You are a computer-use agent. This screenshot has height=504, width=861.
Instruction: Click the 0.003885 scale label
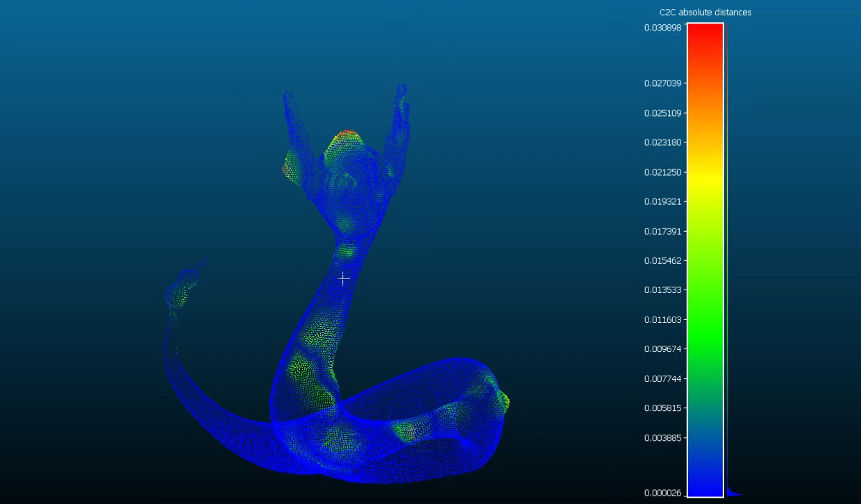click(x=662, y=438)
